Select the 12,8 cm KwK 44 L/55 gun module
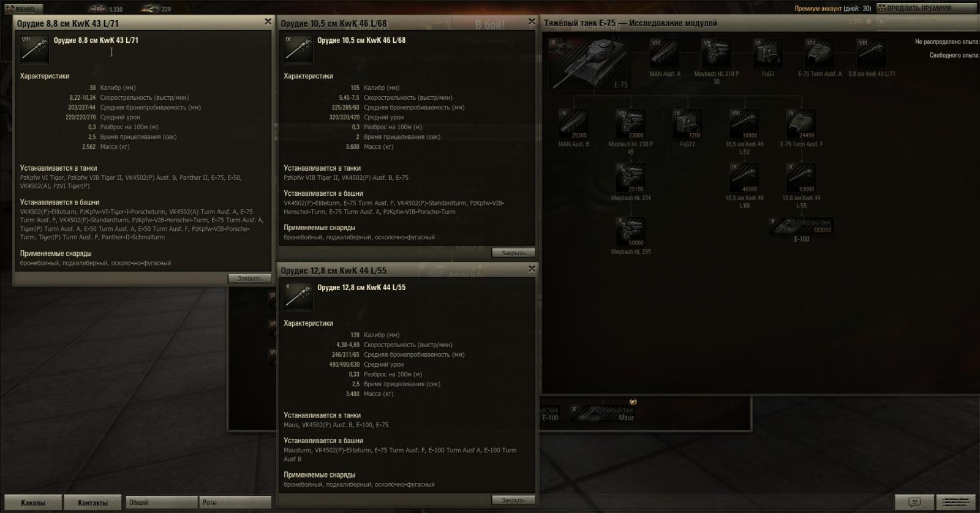The height and width of the screenshot is (513, 980). point(801,178)
